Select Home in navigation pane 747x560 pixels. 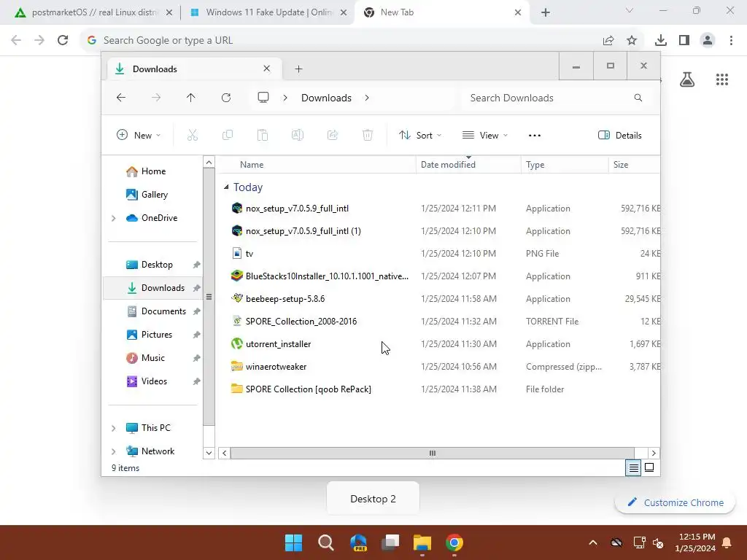[152, 171]
